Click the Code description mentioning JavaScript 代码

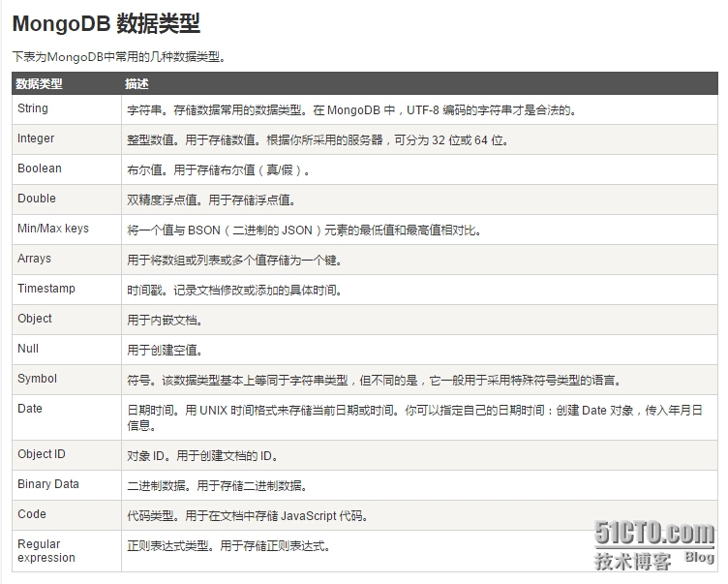248,515
